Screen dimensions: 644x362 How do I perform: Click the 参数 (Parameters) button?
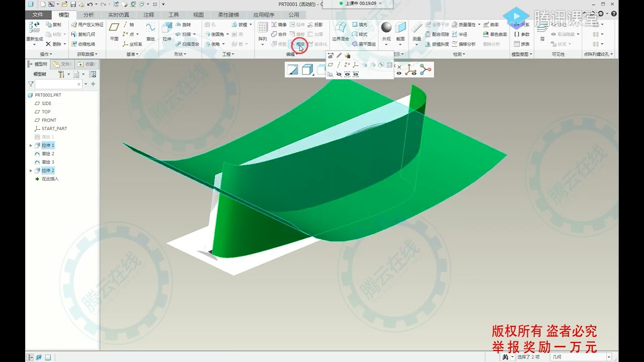click(x=522, y=34)
